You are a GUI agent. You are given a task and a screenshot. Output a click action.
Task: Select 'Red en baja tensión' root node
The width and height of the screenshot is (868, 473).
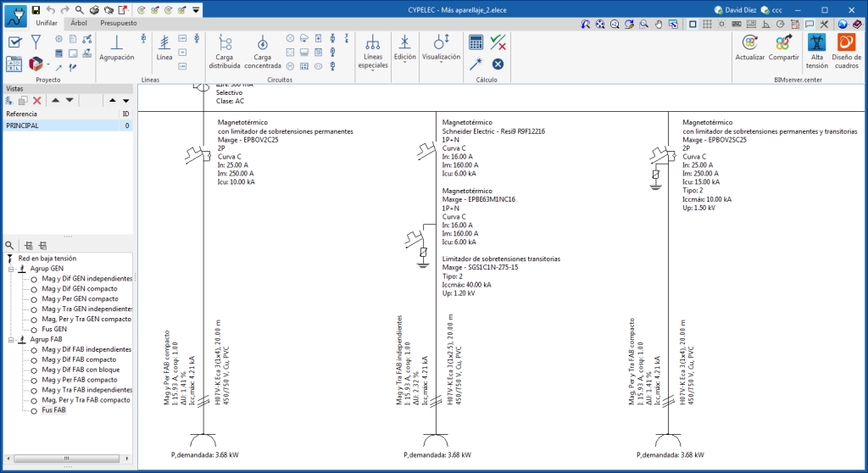coord(47,259)
